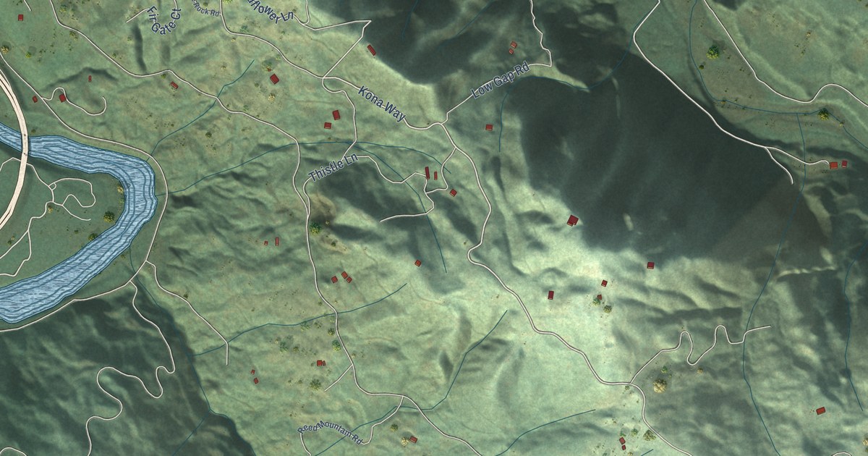Select the 'Low Gap Rd' street label

point(501,82)
